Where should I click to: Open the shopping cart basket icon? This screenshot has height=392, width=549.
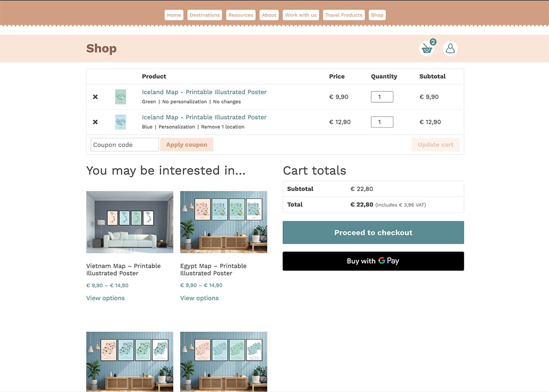427,48
